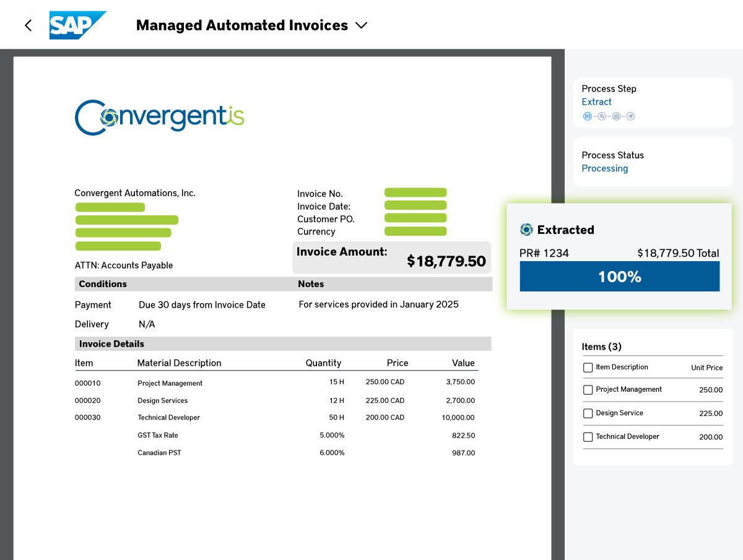Tick the Technical Developer item checkbox
The image size is (743, 560).
[x=588, y=437]
